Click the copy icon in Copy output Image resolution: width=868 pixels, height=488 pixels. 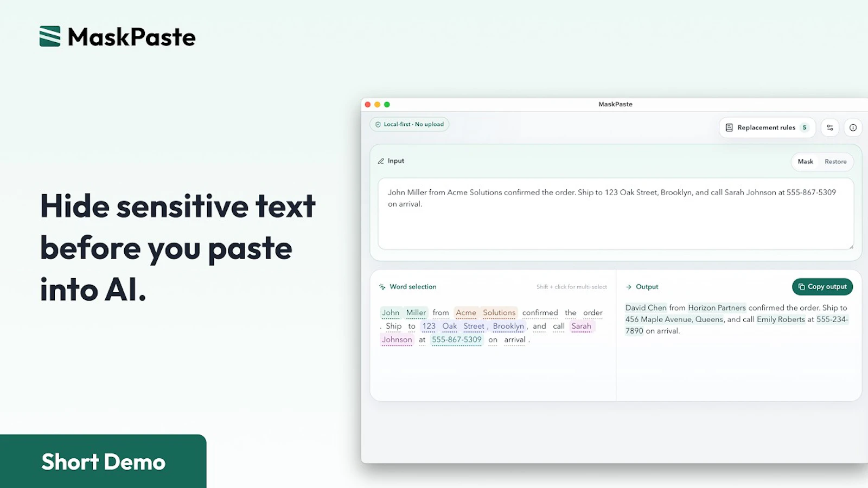click(x=802, y=287)
